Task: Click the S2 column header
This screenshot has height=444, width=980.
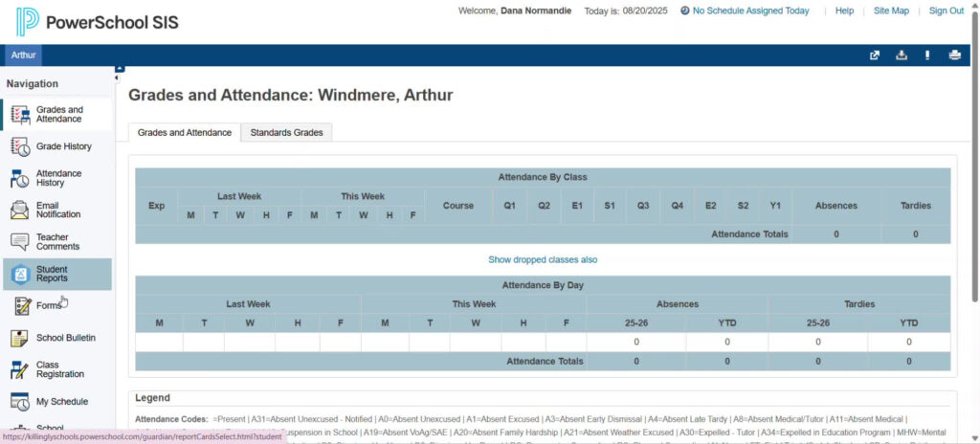Action: pyautogui.click(x=743, y=206)
